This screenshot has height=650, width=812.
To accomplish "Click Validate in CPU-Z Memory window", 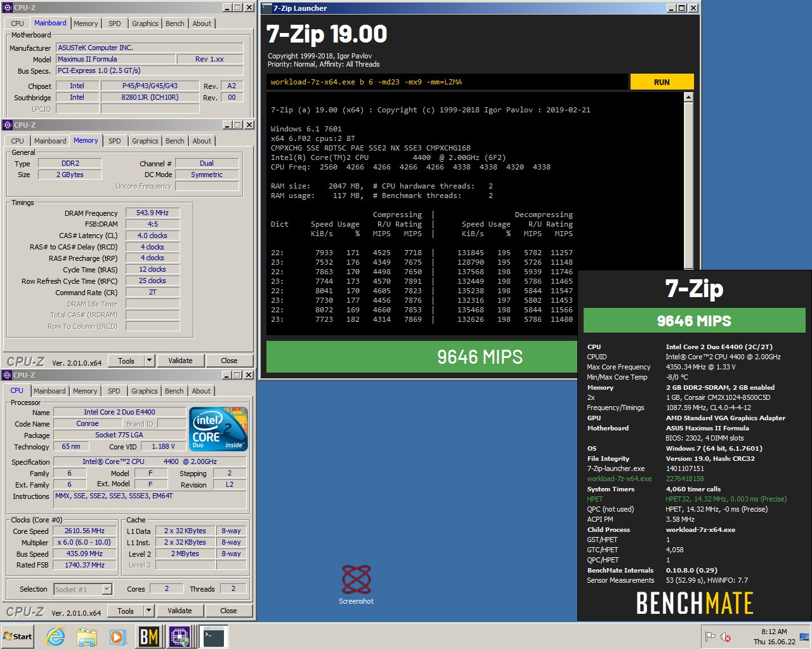I will point(180,361).
